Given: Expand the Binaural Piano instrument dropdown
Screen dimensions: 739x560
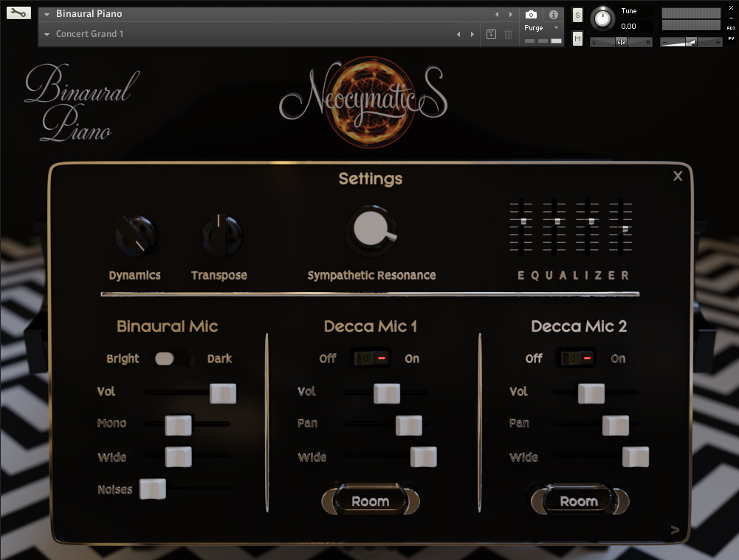Looking at the screenshot, I should point(47,14).
